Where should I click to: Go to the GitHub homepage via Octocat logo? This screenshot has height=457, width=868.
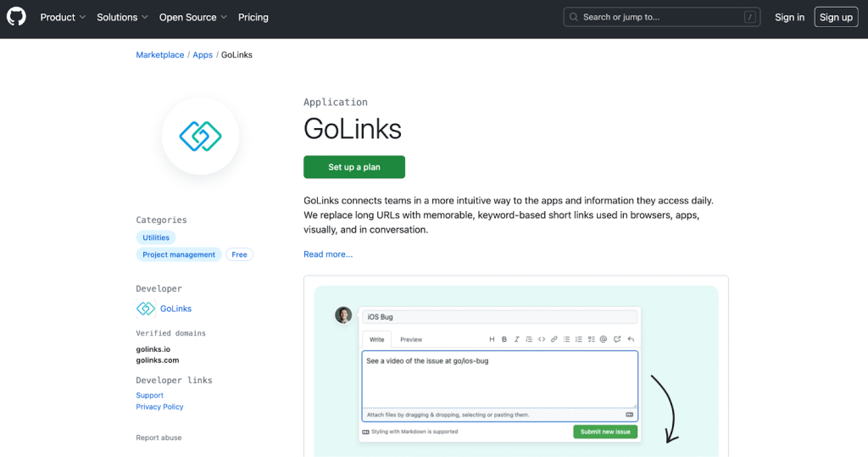click(16, 17)
